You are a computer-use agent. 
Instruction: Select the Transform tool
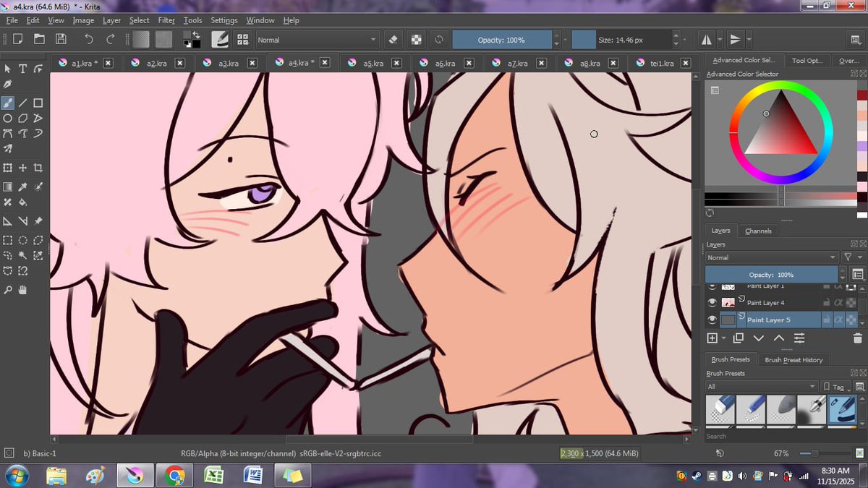tap(8, 168)
